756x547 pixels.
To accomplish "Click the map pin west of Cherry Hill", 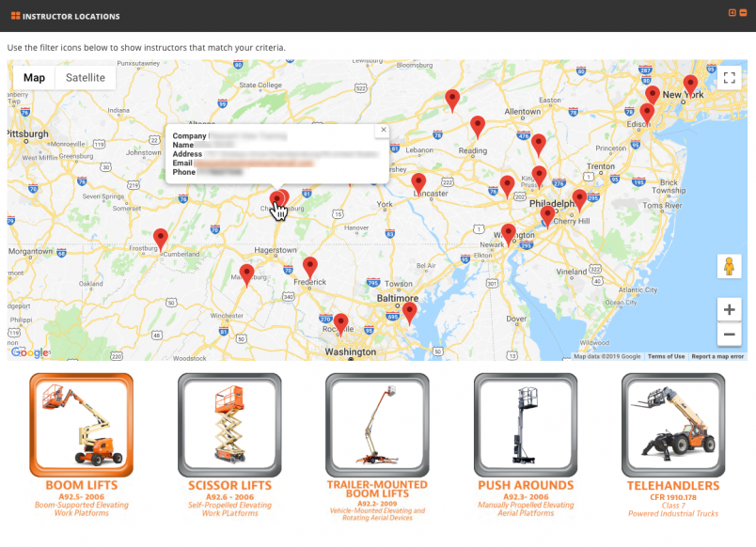I will pyautogui.click(x=547, y=216).
